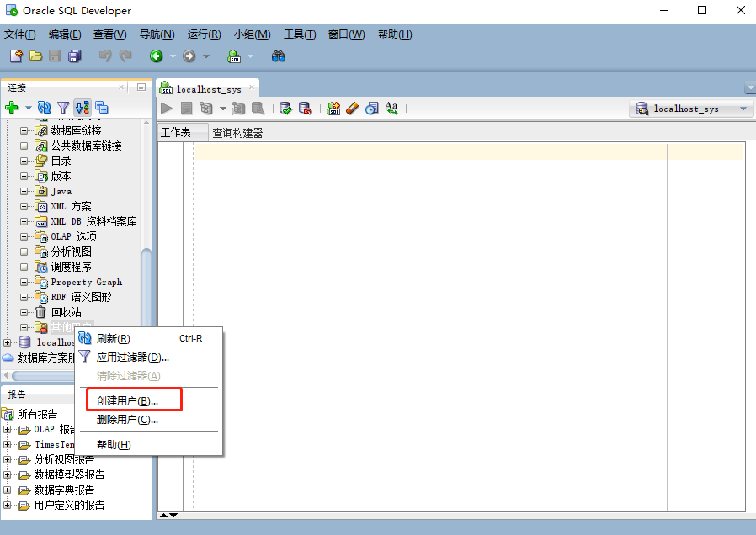Select the 数据模型器报告 tree item
Viewport: 756px width, 535px height.
(69, 474)
